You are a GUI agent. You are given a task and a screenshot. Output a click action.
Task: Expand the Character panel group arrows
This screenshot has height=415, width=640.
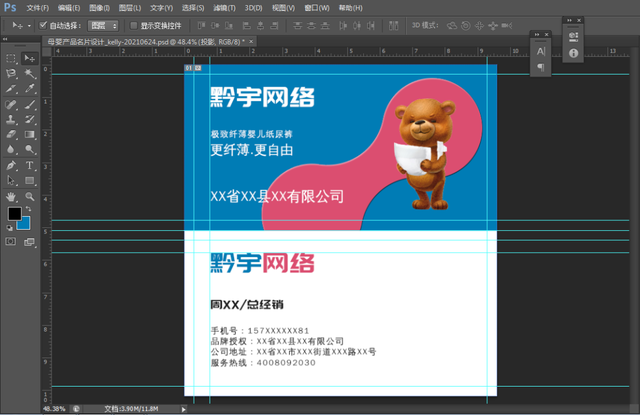point(537,35)
